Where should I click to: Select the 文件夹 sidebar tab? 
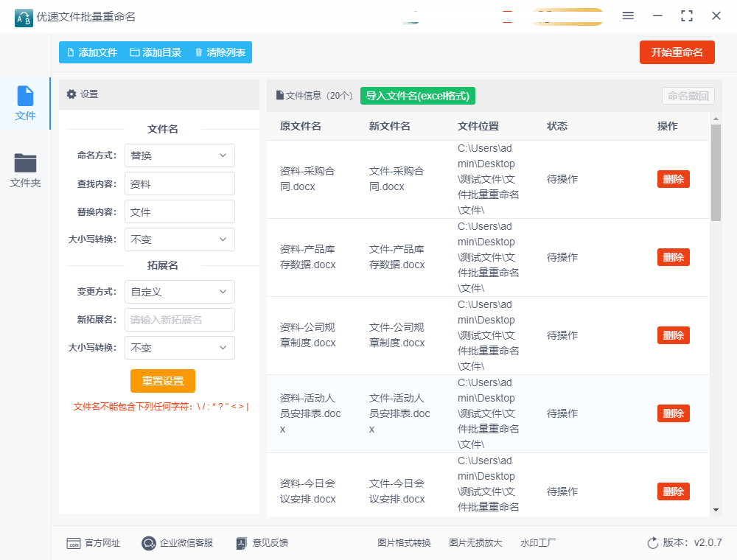tap(25, 170)
